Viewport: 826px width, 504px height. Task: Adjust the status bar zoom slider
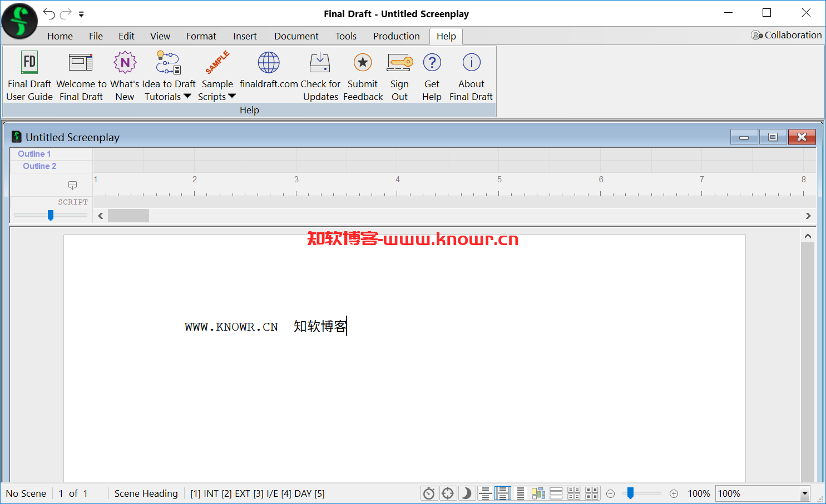click(x=630, y=493)
